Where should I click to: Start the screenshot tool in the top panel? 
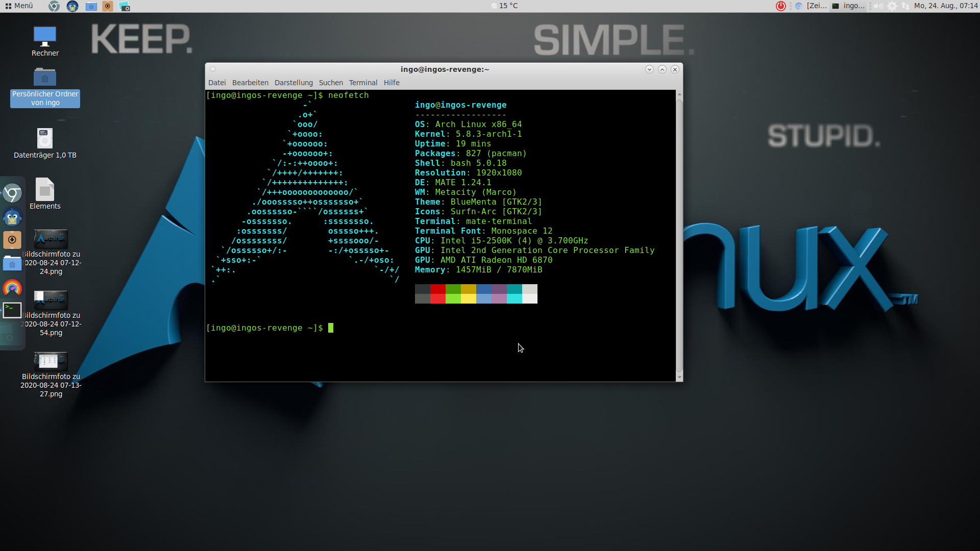[x=124, y=6]
